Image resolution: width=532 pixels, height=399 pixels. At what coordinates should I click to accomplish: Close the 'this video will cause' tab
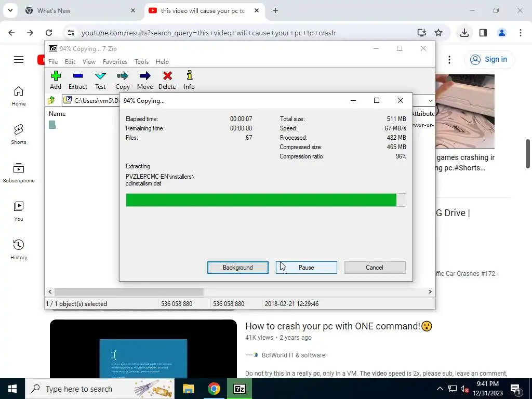coord(257,10)
